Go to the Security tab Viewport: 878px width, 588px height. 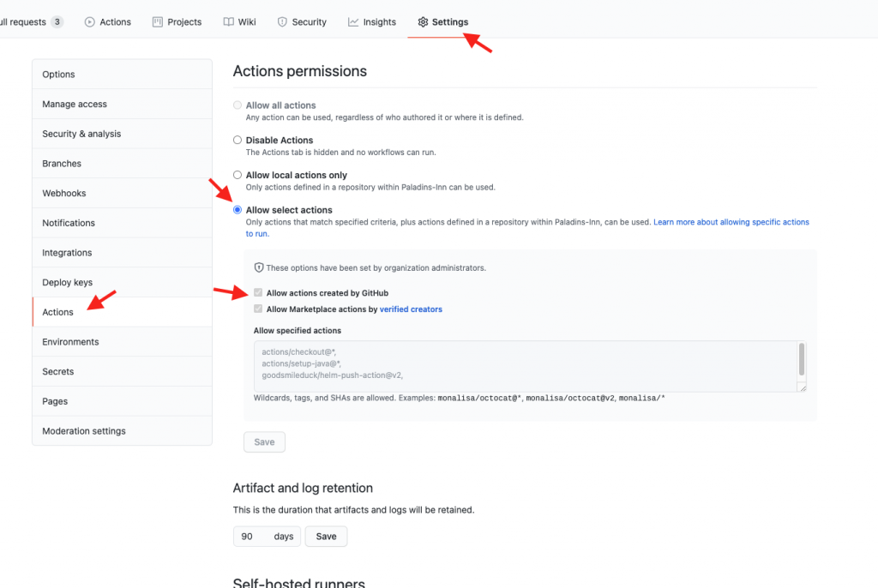[x=302, y=21]
